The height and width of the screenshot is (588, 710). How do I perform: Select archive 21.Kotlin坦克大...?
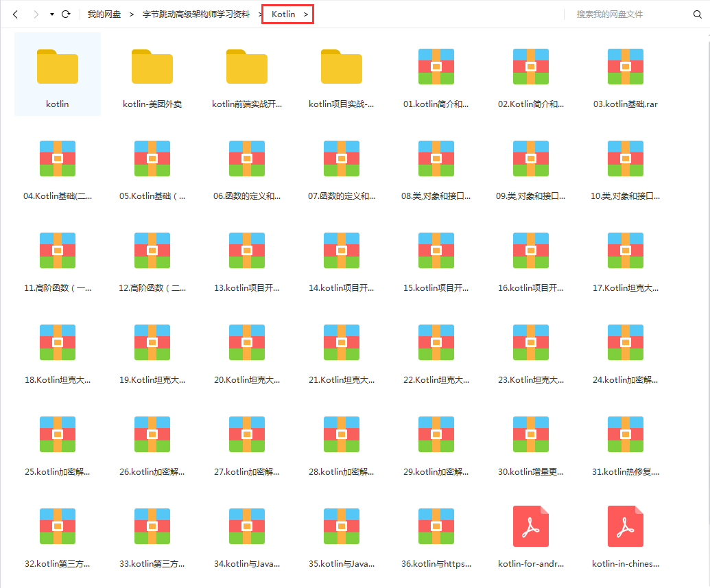pyautogui.click(x=342, y=350)
